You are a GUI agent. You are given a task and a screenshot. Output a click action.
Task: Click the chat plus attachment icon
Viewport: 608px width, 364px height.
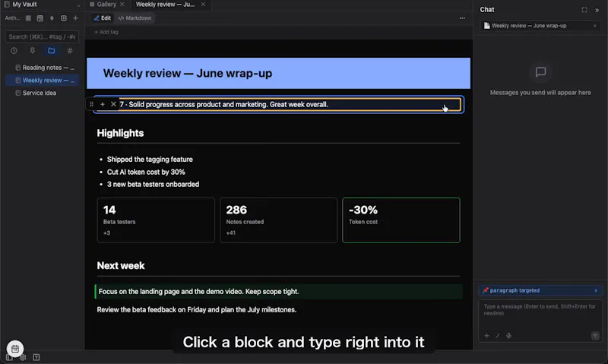point(486,336)
